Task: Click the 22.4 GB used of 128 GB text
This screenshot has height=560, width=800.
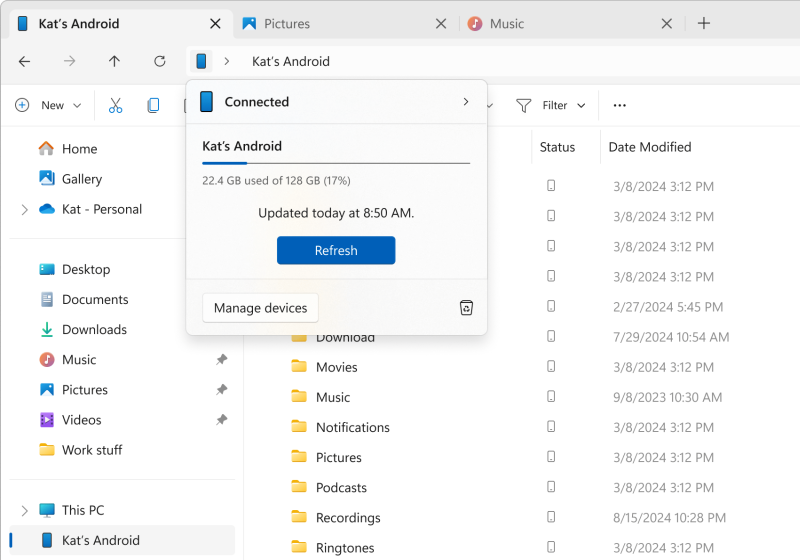Action: coord(276,180)
